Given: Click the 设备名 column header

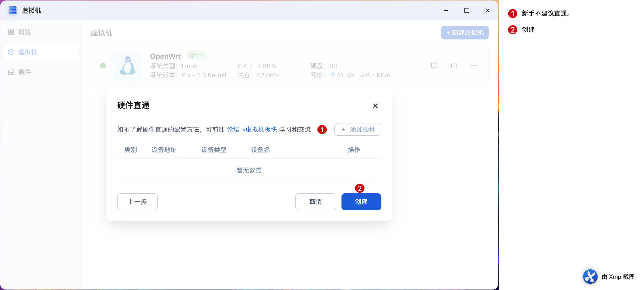Looking at the screenshot, I should point(260,150).
